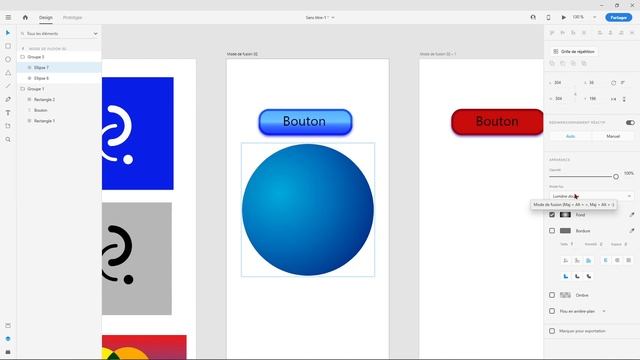Click the blue Bouton button on canvas
Image resolution: width=640 pixels, height=360 pixels.
click(305, 122)
